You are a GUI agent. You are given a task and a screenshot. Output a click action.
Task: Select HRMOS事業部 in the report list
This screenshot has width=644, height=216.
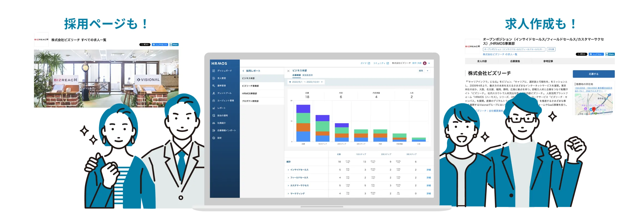pyautogui.click(x=250, y=94)
